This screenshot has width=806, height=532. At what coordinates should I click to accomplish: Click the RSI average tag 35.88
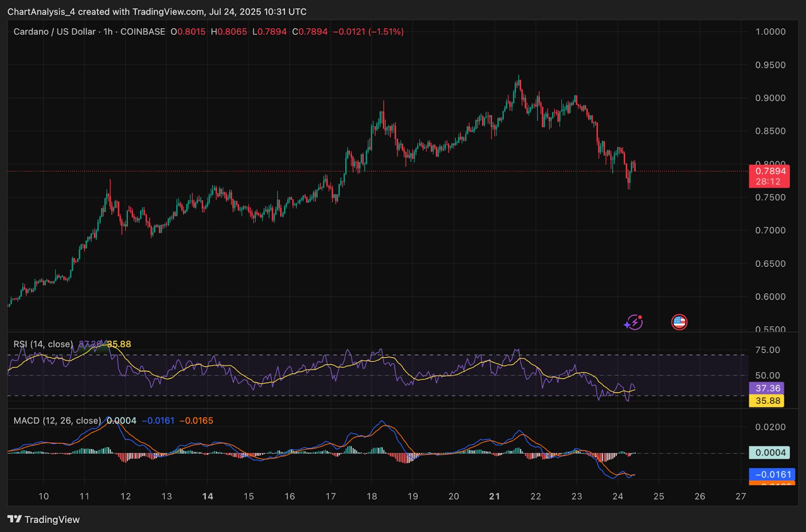(x=768, y=401)
